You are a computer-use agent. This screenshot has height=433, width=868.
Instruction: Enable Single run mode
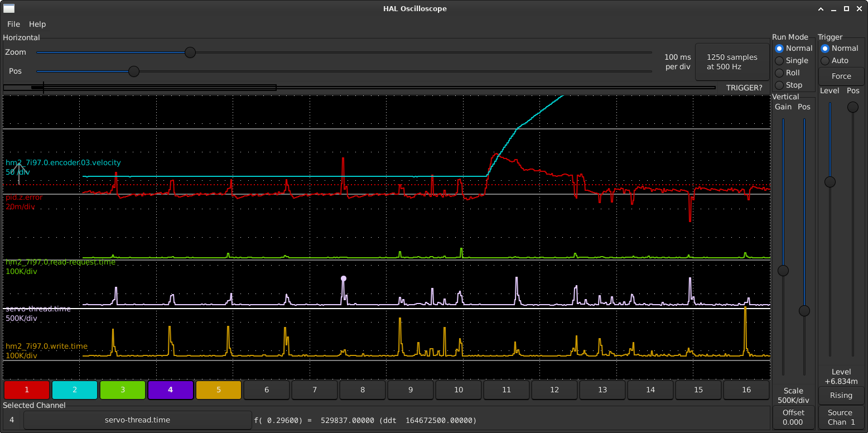click(x=779, y=60)
